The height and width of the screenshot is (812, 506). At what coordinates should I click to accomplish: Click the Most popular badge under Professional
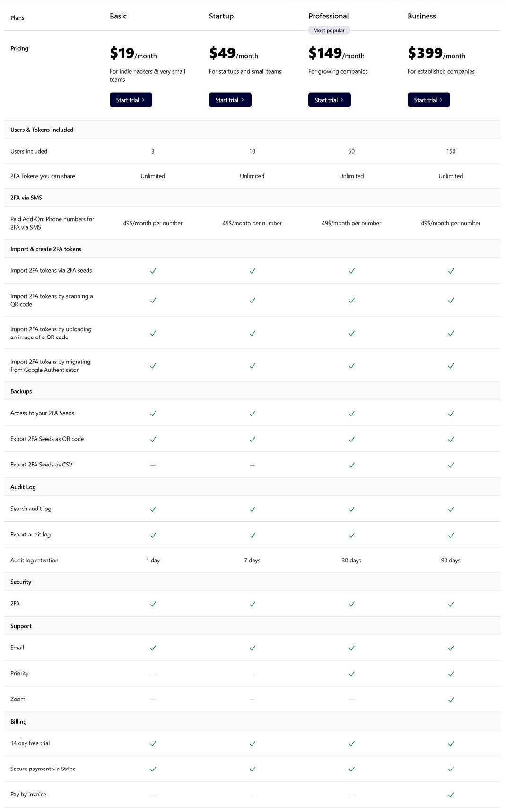click(x=330, y=30)
